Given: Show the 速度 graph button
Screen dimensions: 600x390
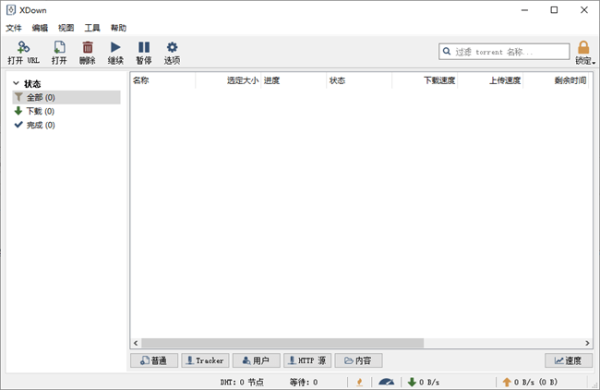Looking at the screenshot, I should pyautogui.click(x=569, y=361).
